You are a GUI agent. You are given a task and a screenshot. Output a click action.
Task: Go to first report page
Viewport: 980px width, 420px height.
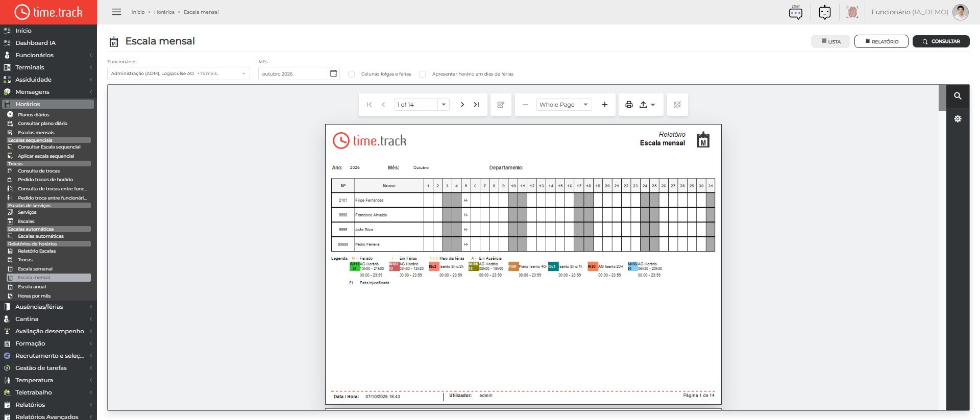click(x=370, y=105)
